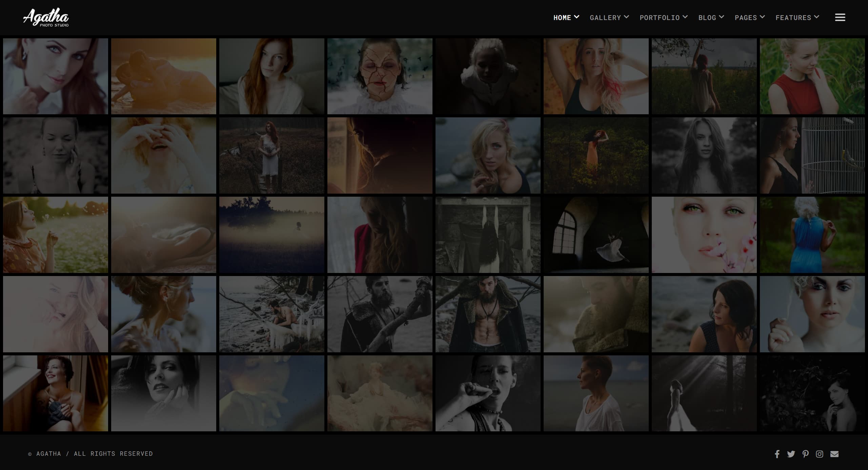Viewport: 868px width, 470px height.
Task: Expand the PORTFOLIO dropdown chevron
Action: 685,17
